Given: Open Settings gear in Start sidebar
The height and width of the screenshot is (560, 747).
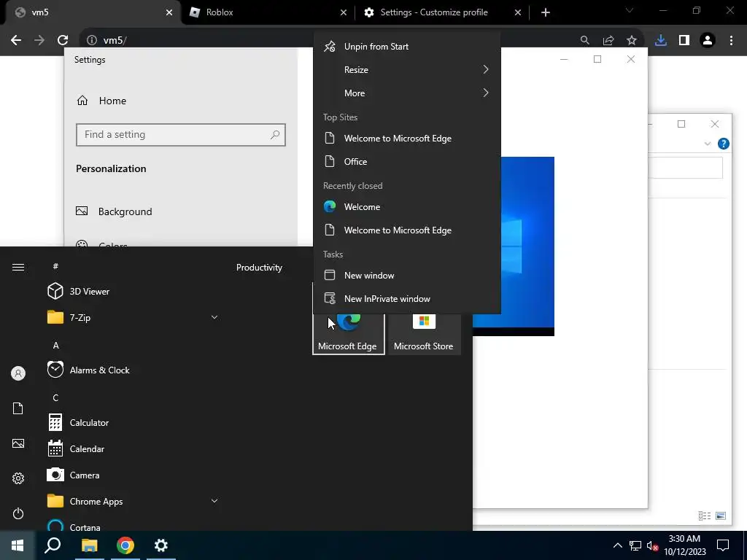Looking at the screenshot, I should click(18, 478).
